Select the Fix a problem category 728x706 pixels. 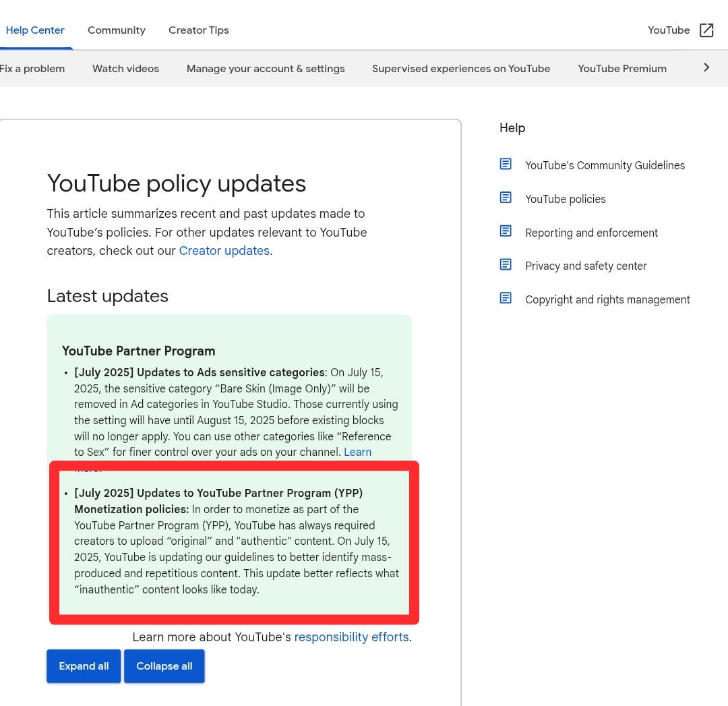click(x=32, y=69)
